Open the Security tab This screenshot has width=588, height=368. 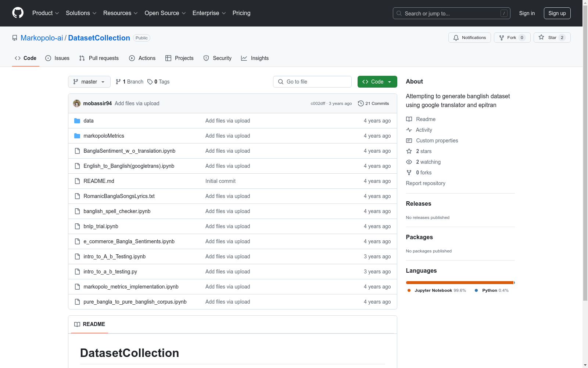click(x=218, y=58)
